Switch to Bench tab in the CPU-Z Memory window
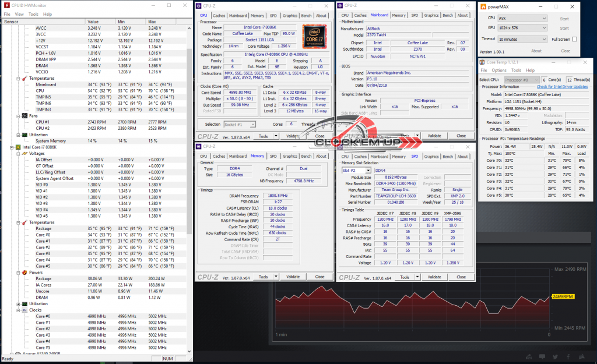This screenshot has width=597, height=364. click(306, 156)
